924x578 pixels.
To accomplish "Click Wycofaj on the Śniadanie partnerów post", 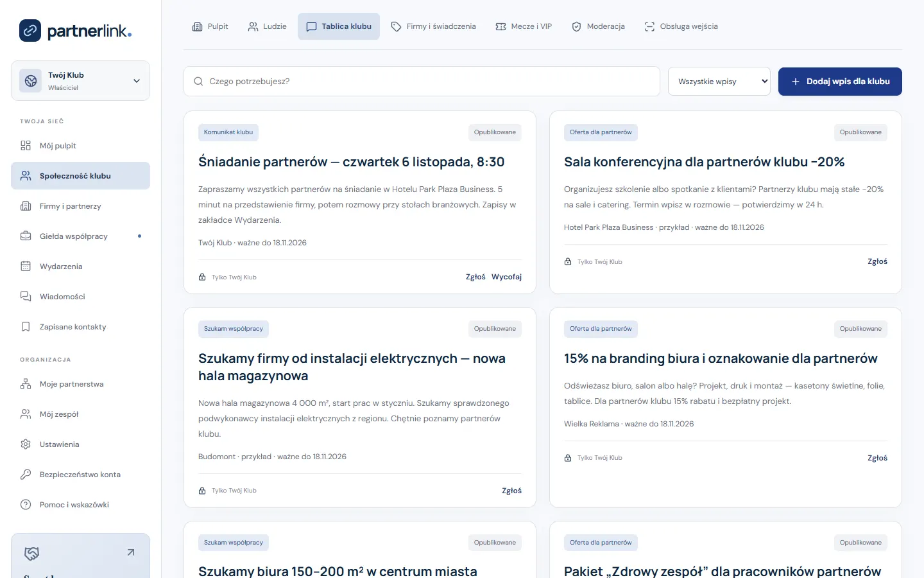I will [x=506, y=277].
